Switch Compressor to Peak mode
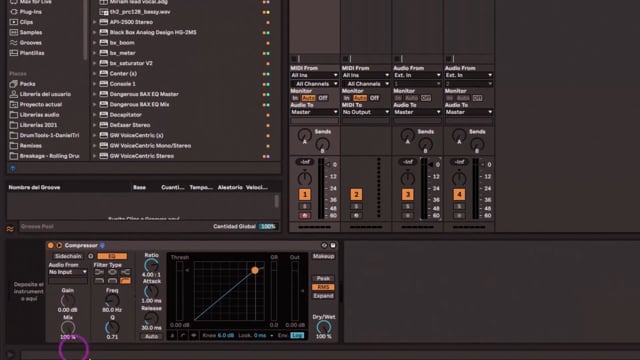Screen dimensions: 640x360 [x=323, y=278]
